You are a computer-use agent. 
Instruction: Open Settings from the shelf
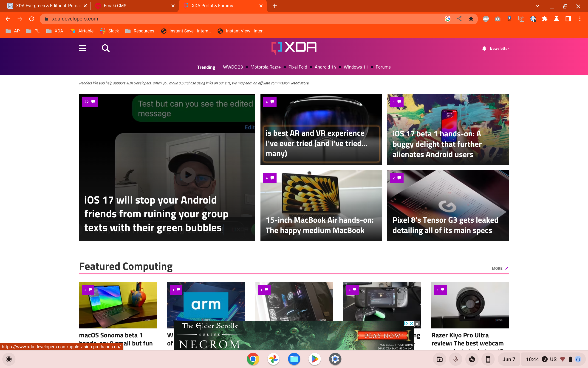tap(335, 359)
